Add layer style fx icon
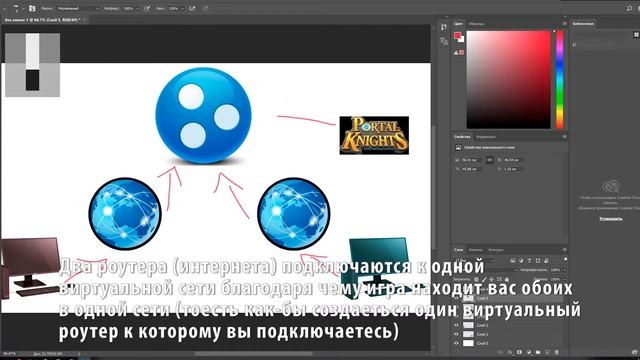 [510, 352]
